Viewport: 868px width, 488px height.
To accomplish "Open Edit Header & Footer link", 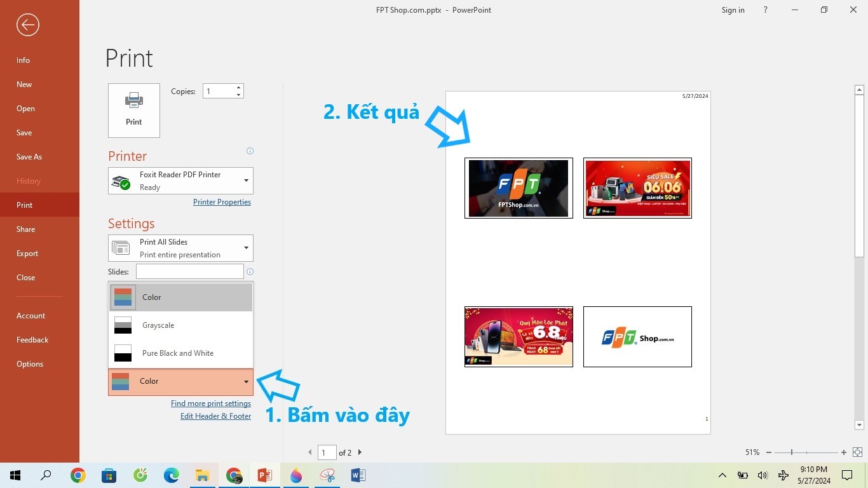I will pyautogui.click(x=215, y=416).
